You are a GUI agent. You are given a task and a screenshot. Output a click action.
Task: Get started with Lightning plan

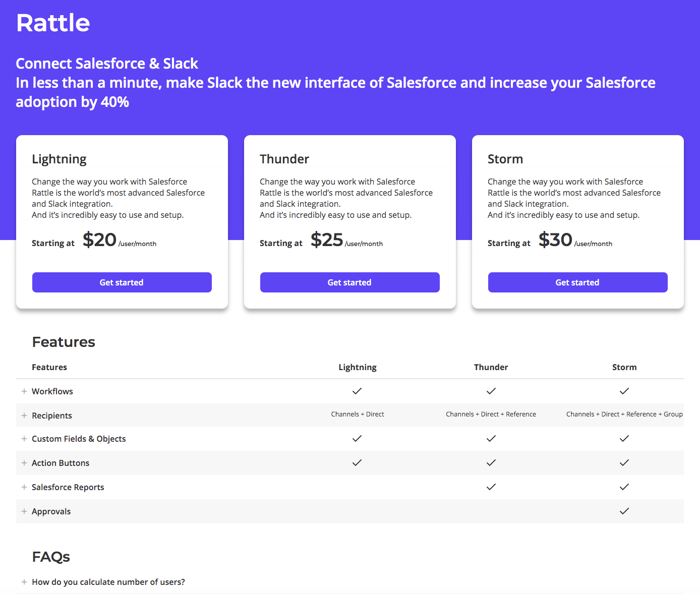click(x=122, y=282)
